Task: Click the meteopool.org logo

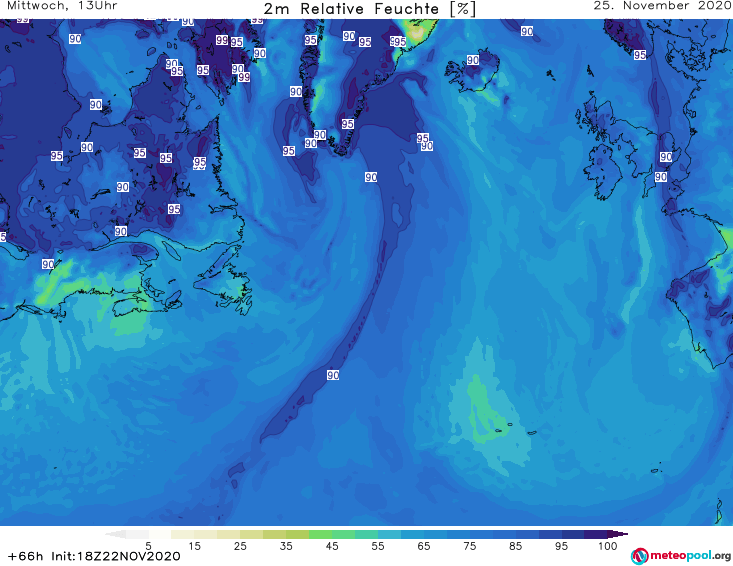Action: [681, 556]
